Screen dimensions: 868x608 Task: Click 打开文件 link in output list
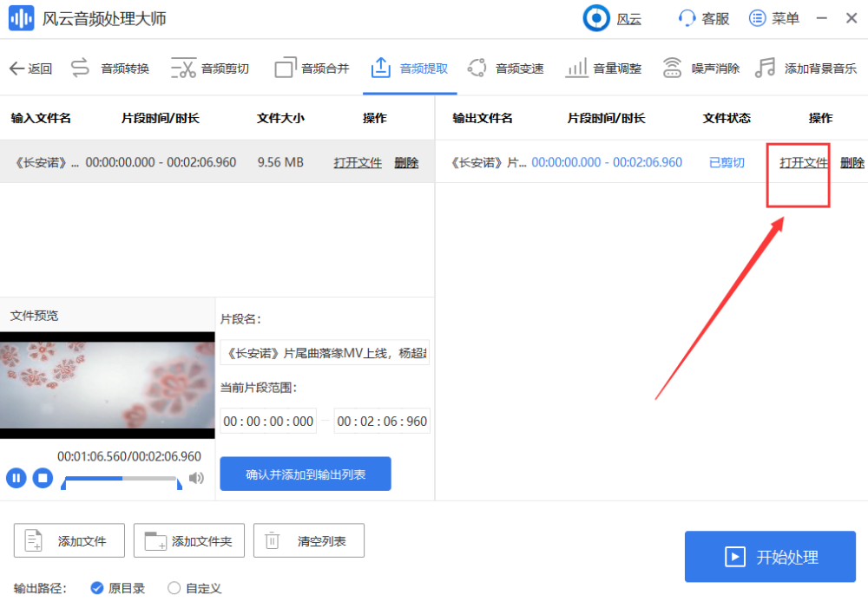(x=803, y=163)
